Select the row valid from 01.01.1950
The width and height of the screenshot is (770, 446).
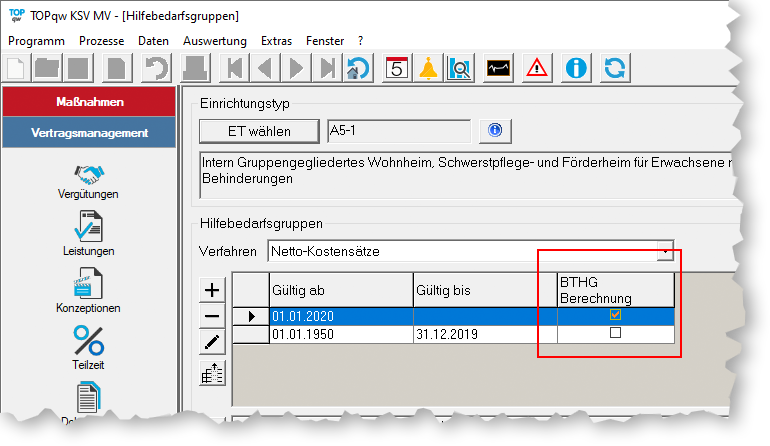point(340,334)
